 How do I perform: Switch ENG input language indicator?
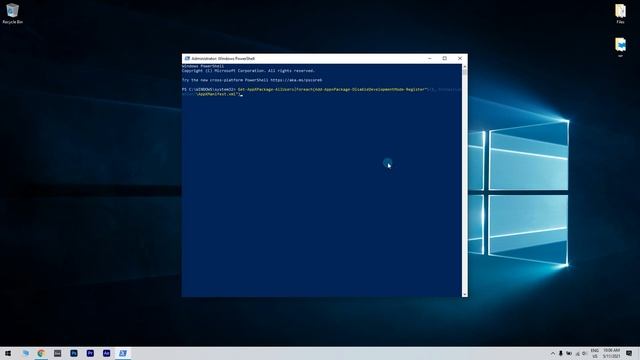595,353
